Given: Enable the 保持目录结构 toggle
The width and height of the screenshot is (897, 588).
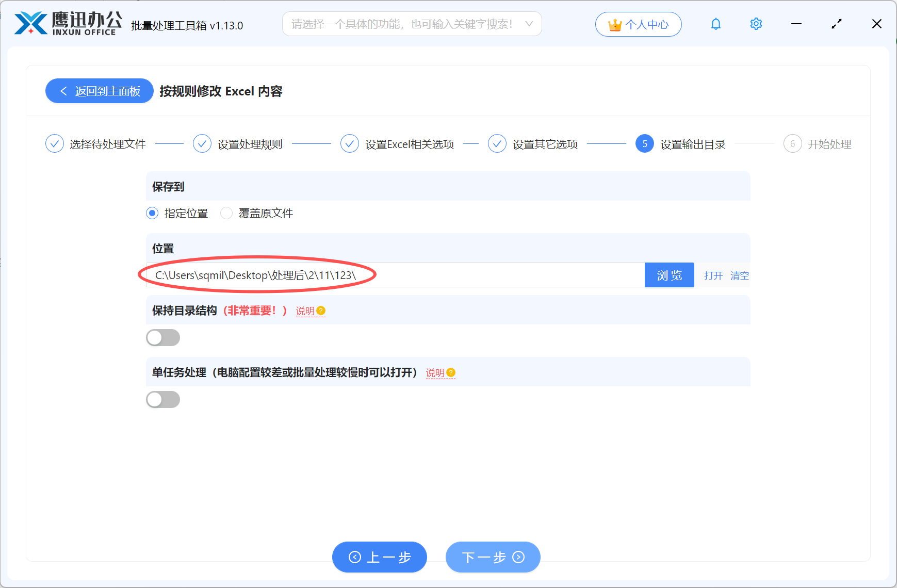Looking at the screenshot, I should click(163, 337).
